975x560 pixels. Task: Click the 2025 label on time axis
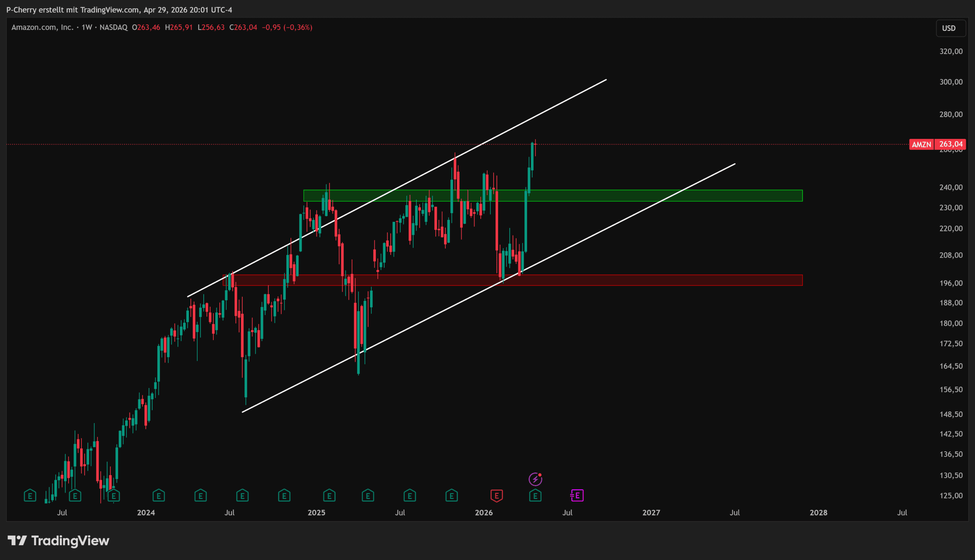pyautogui.click(x=316, y=513)
